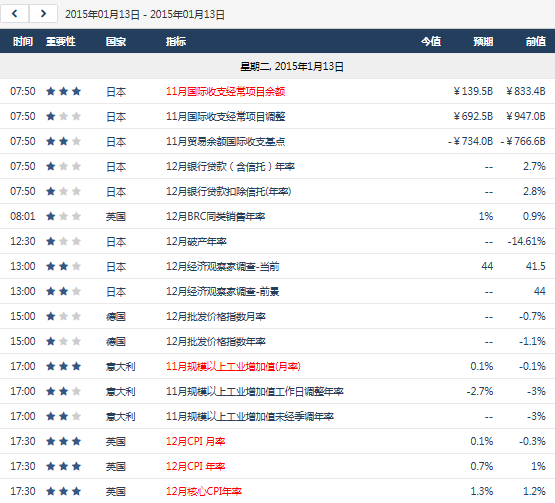Go to the previous date with left arrow

[x=15, y=14]
